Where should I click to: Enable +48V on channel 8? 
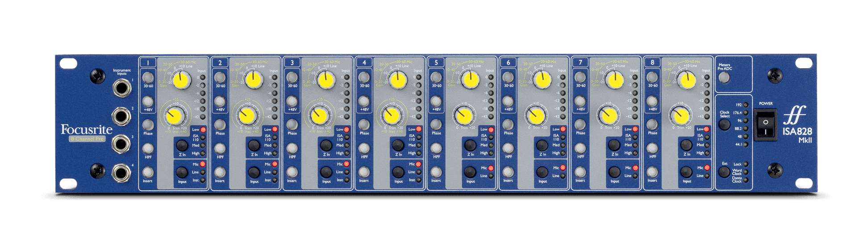pos(652,101)
